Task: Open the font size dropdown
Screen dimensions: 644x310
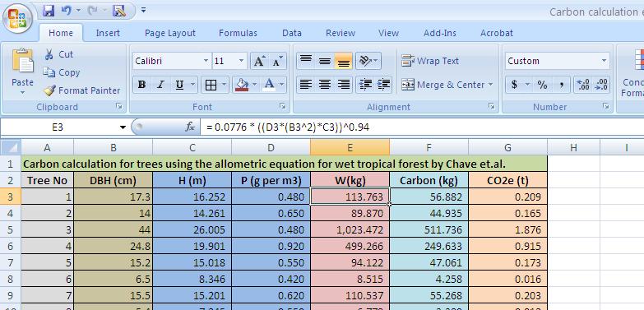Action: tap(241, 61)
